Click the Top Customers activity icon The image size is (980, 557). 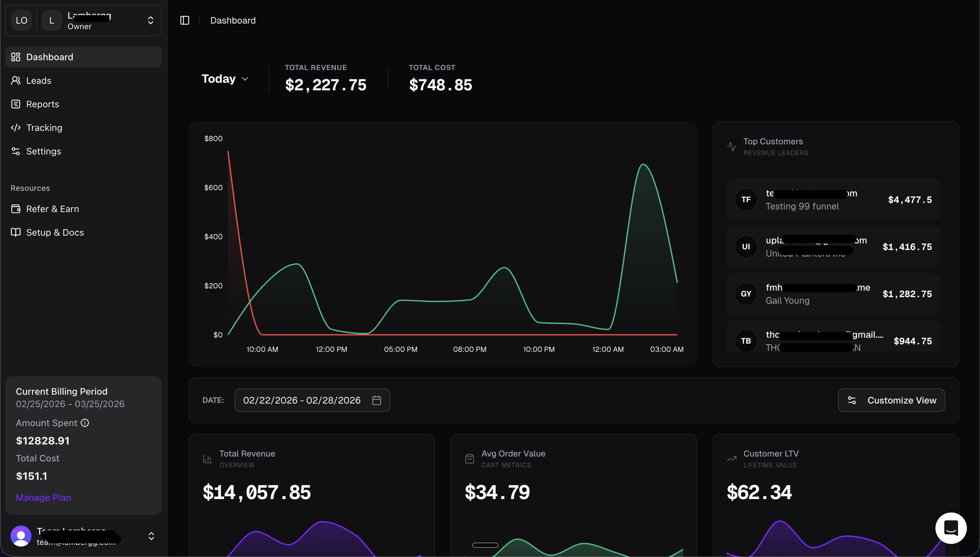click(731, 147)
